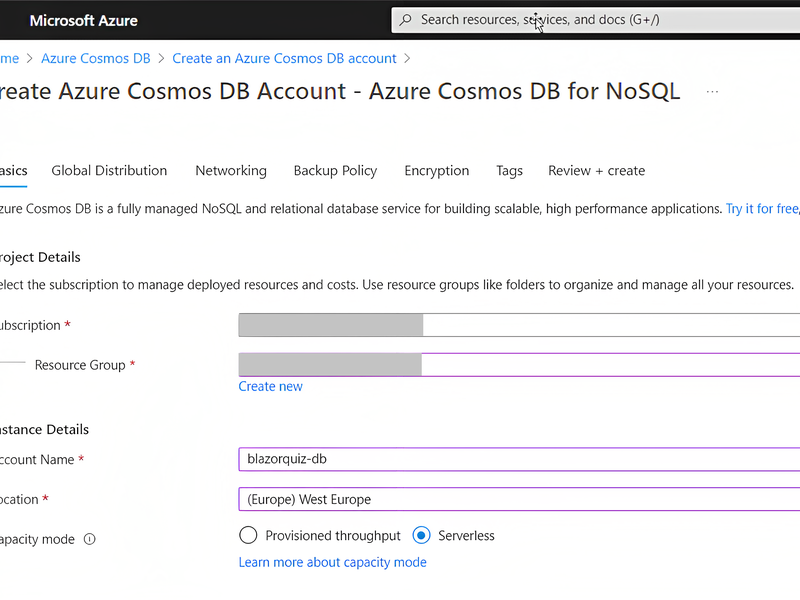Switch to the Global Distribution tab

109,170
